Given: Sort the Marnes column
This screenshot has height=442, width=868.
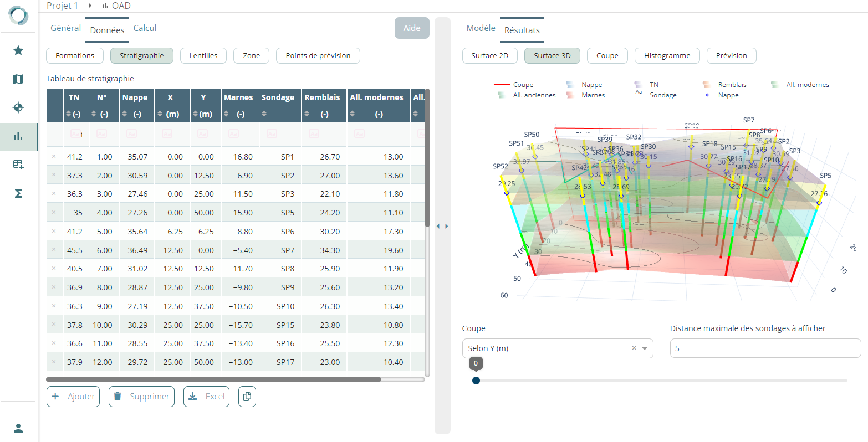Looking at the screenshot, I should [226, 114].
